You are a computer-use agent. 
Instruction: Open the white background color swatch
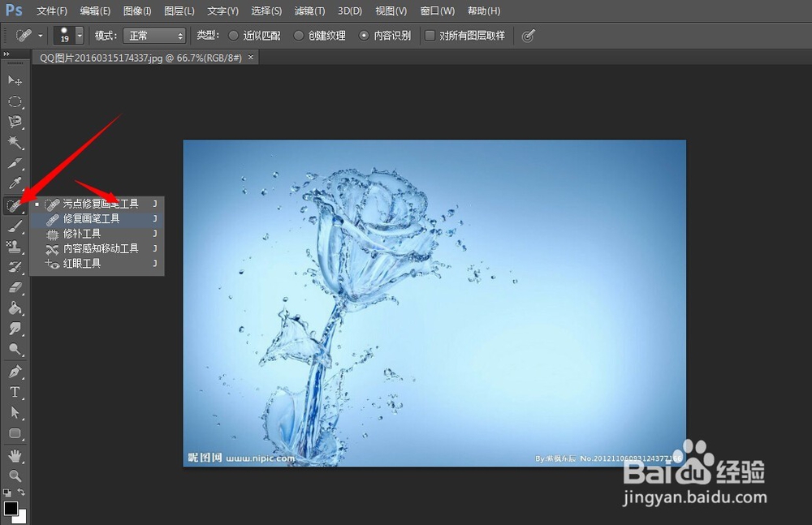[x=22, y=517]
